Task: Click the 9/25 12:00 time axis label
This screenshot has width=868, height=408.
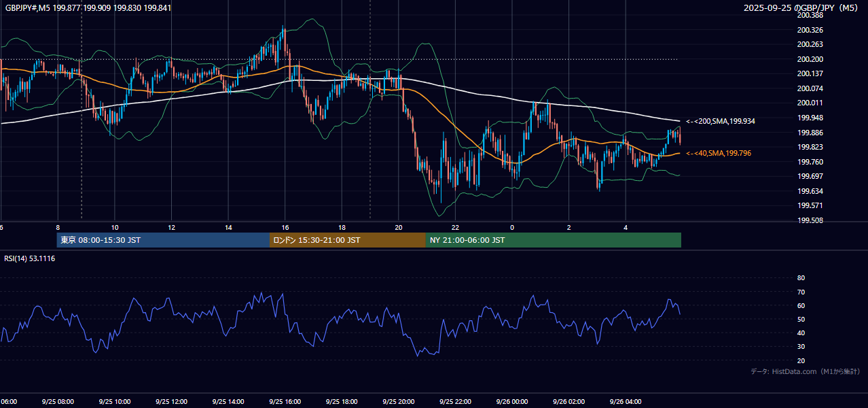Action: point(171,402)
